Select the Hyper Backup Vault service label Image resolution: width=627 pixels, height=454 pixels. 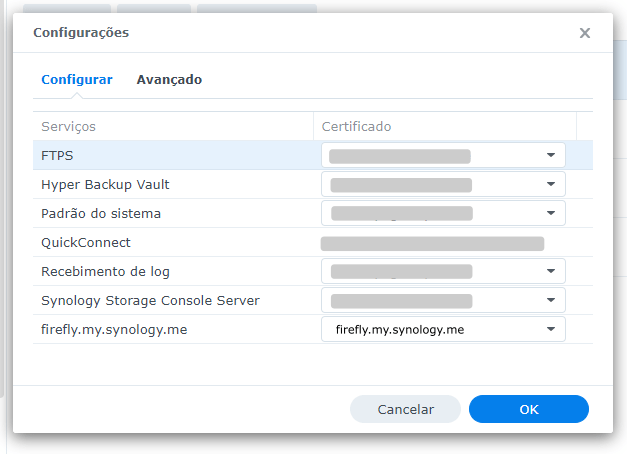[x=105, y=185]
